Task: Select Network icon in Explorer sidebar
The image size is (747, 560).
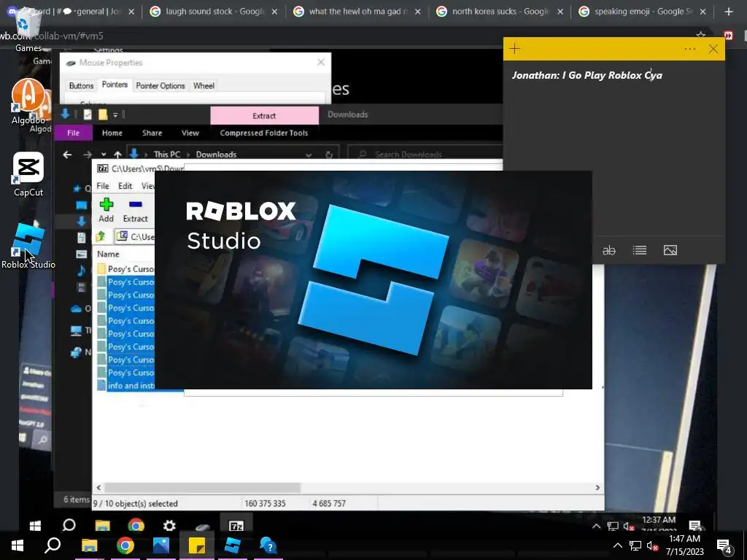Action: click(x=76, y=352)
